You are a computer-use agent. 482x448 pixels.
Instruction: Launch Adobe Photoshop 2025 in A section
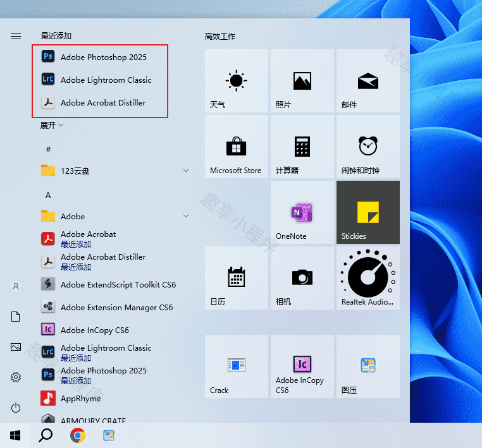click(114, 375)
